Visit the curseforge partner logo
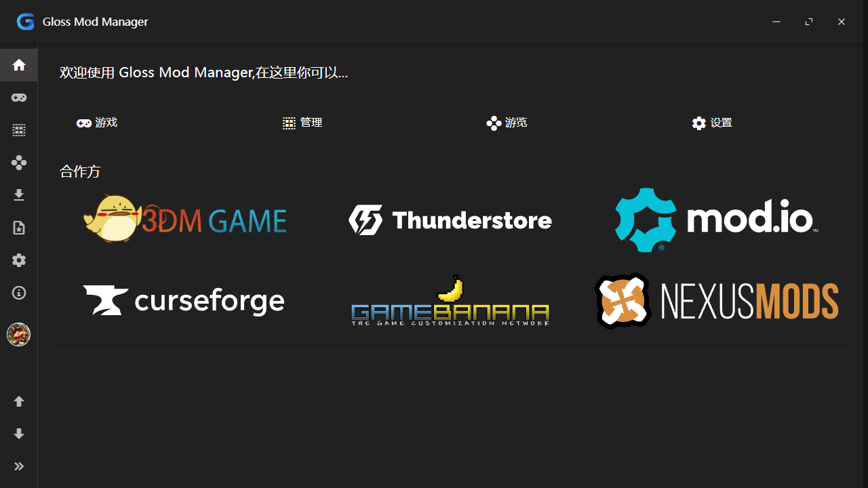Image resolution: width=868 pixels, height=488 pixels. pyautogui.click(x=184, y=301)
